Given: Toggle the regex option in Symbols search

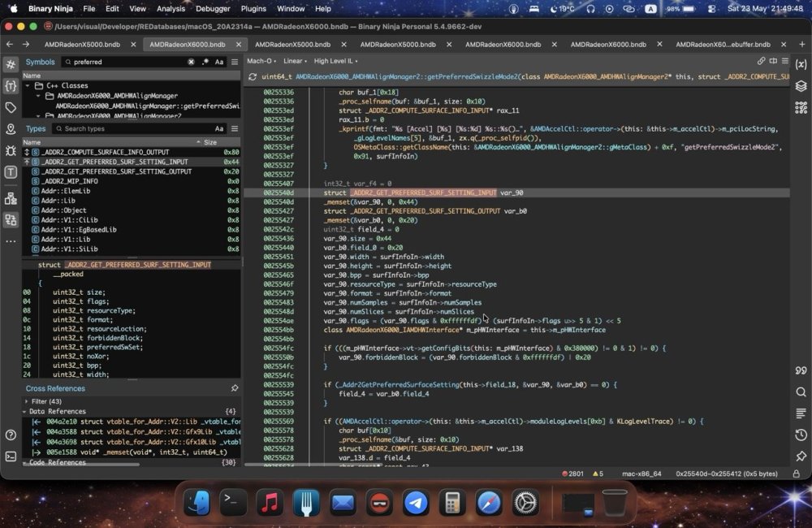Looking at the screenshot, I should pos(205,62).
